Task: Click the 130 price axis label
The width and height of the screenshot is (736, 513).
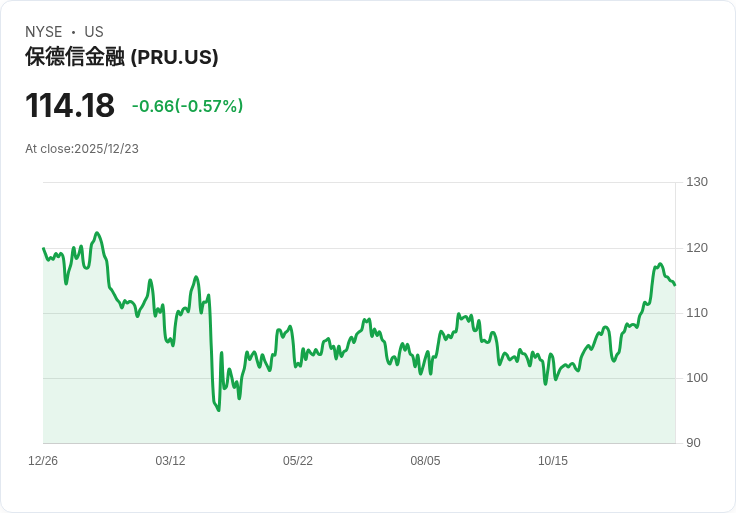Action: (697, 182)
